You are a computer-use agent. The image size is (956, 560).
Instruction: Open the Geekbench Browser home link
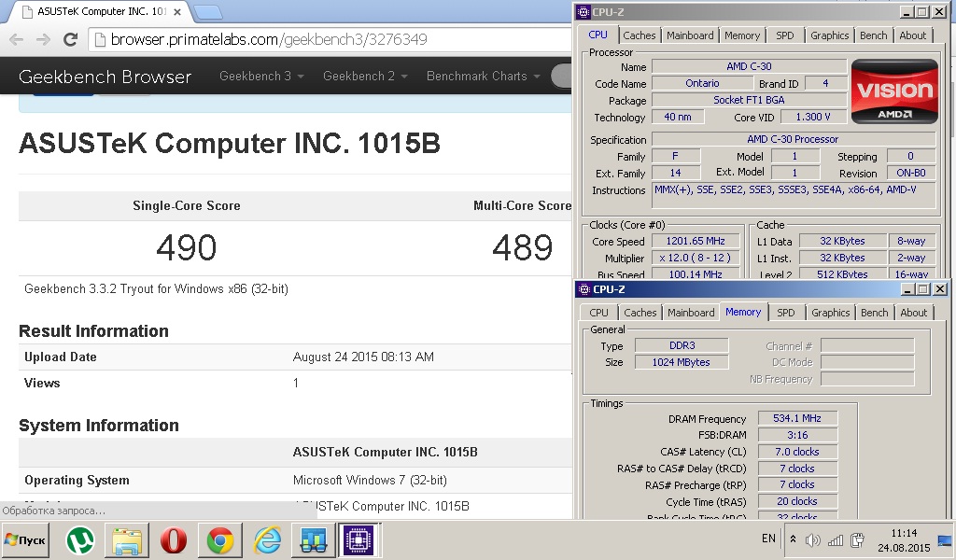coord(105,77)
